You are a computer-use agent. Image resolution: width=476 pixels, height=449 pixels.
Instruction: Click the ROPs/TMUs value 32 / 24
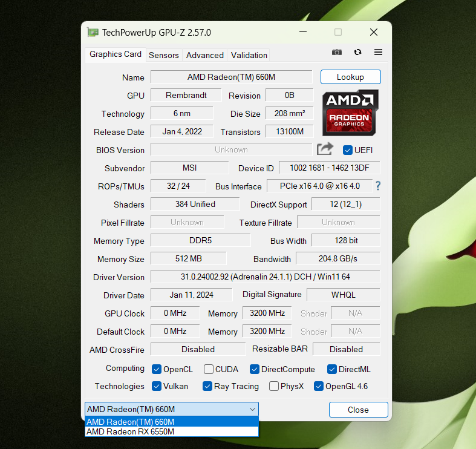[x=178, y=186]
